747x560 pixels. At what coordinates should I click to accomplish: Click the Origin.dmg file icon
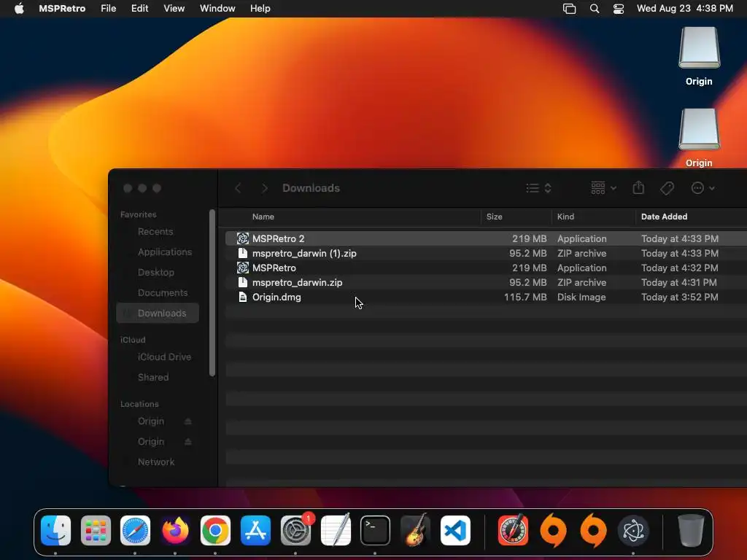click(x=242, y=297)
